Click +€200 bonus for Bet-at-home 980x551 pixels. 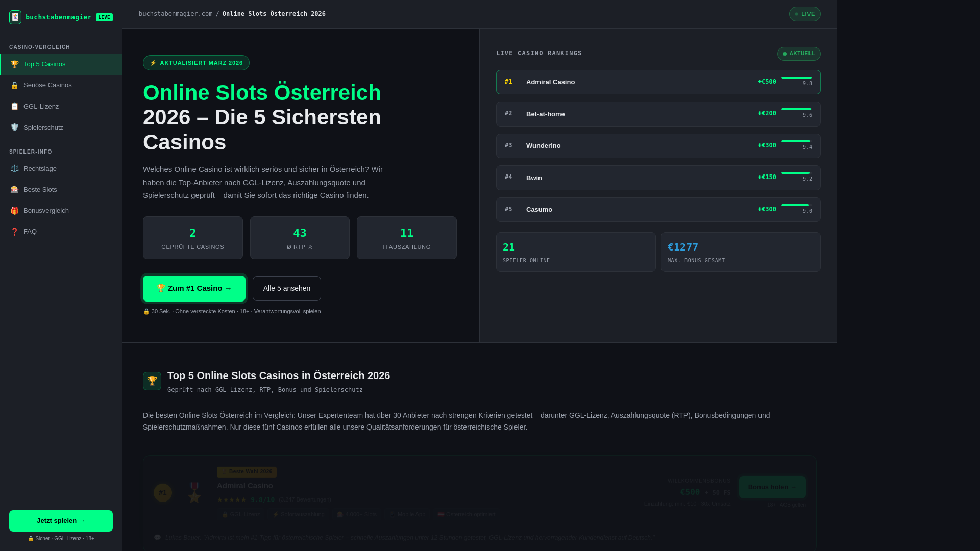[x=767, y=113]
